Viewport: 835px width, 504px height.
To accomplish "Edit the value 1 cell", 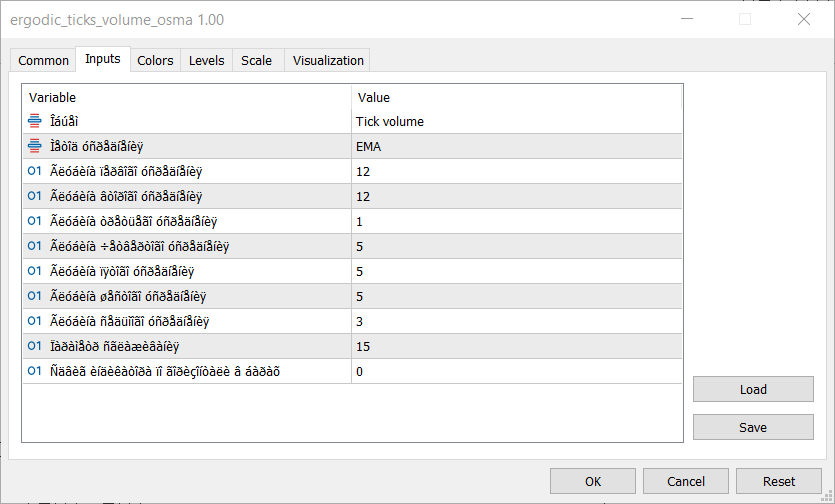I will (x=517, y=222).
